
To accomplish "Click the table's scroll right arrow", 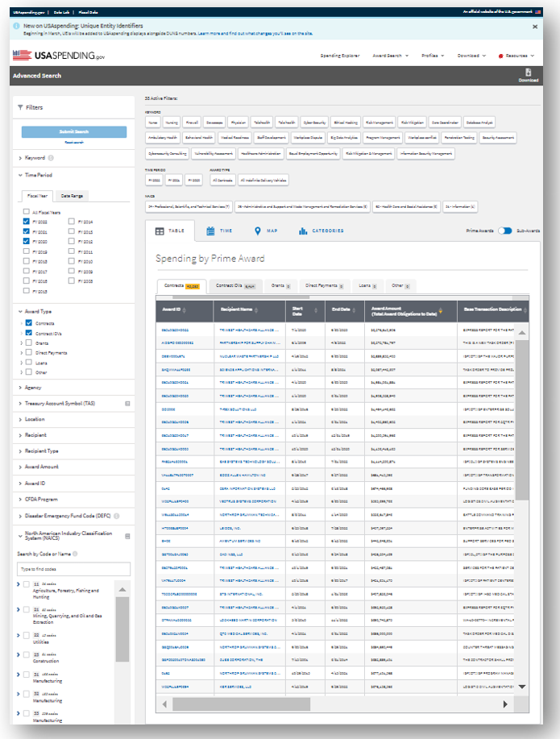I will [x=505, y=704].
